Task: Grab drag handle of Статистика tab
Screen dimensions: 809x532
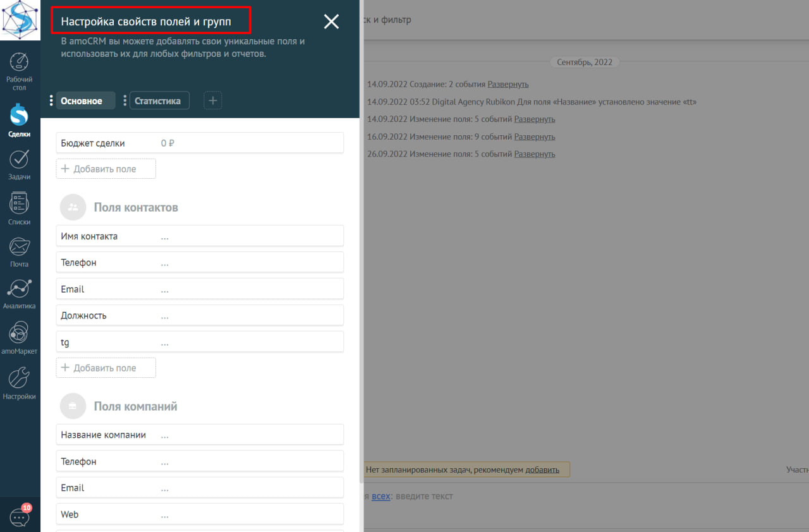Action: point(125,100)
